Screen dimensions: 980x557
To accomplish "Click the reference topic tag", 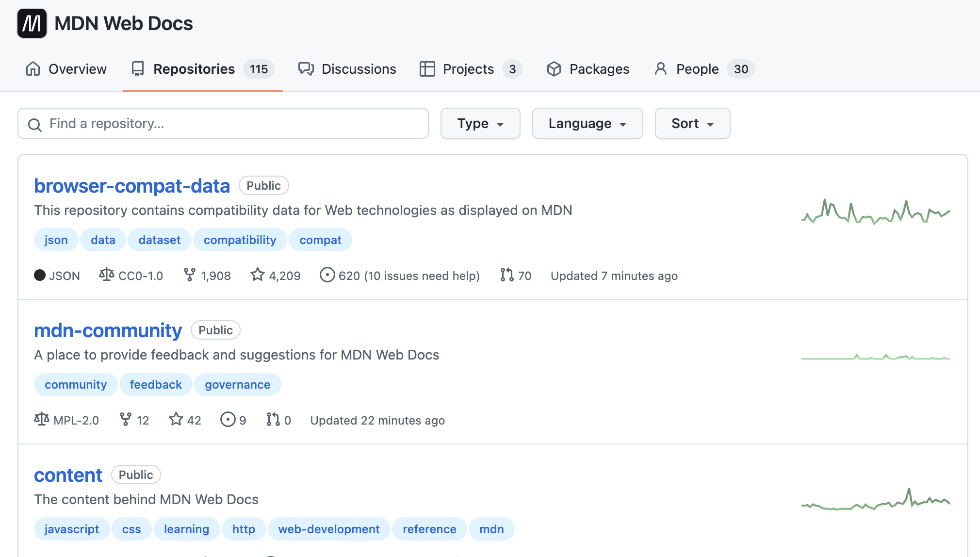I will 429,529.
